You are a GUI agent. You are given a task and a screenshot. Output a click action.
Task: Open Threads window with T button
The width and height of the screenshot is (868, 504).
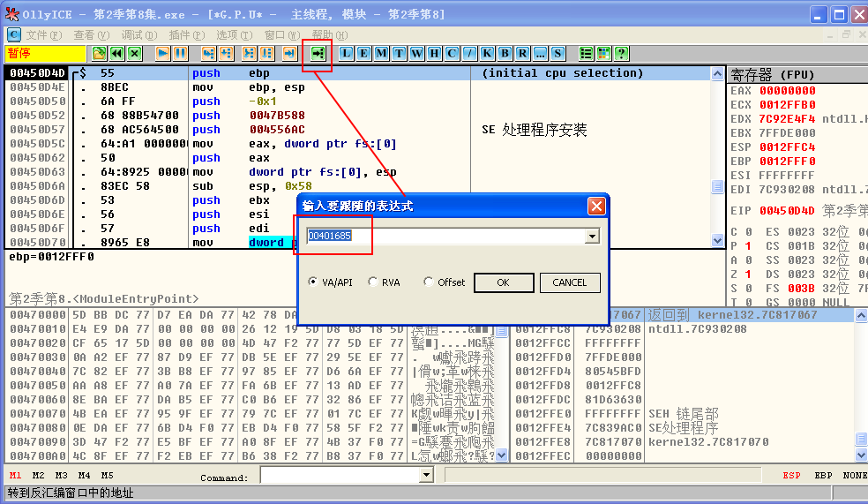click(399, 54)
